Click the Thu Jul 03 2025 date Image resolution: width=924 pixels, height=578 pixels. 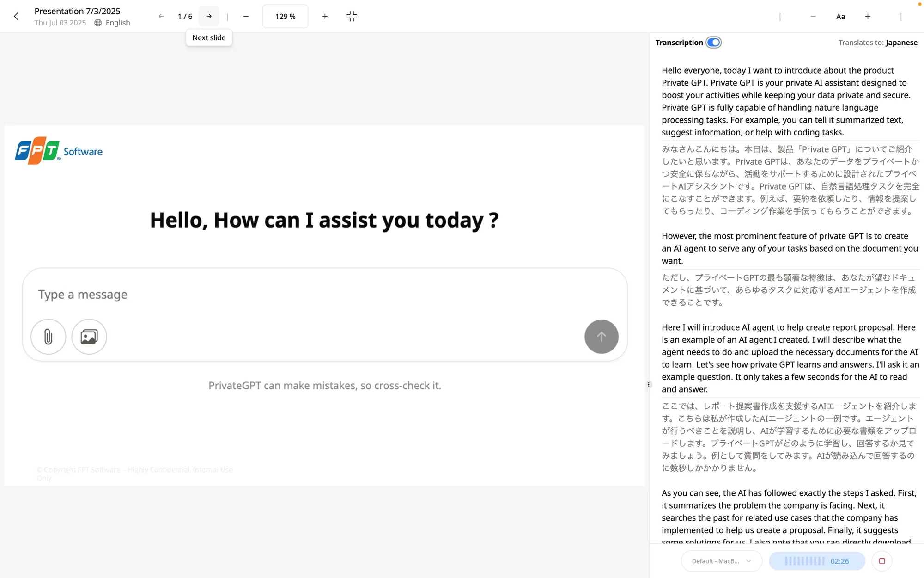(x=60, y=23)
